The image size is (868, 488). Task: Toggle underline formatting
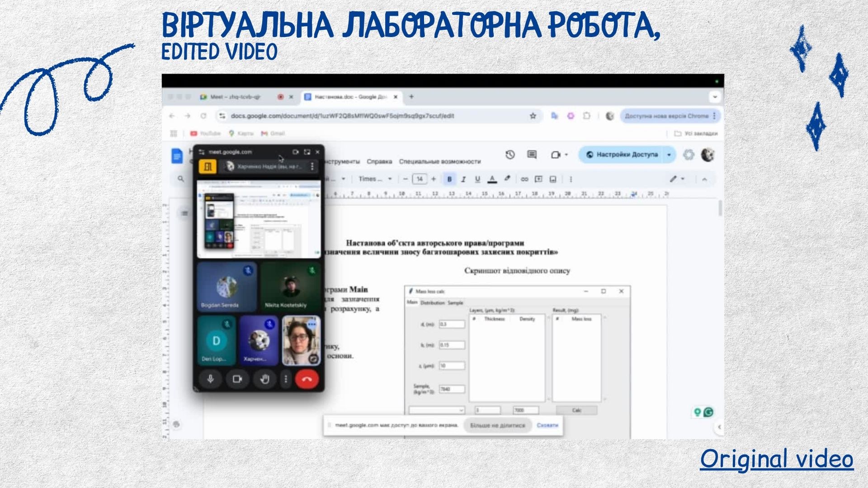point(477,179)
